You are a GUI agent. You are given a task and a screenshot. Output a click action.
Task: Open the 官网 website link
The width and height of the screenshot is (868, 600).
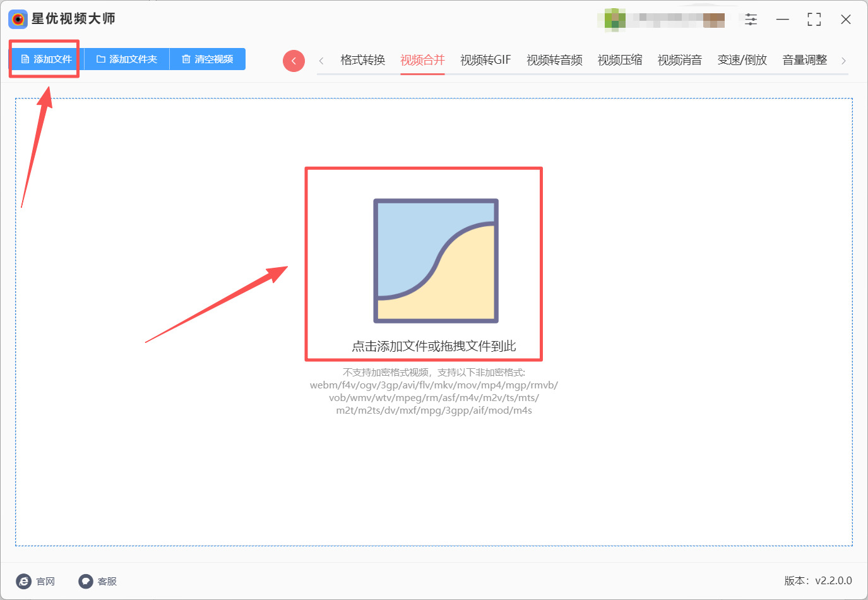pyautogui.click(x=45, y=581)
